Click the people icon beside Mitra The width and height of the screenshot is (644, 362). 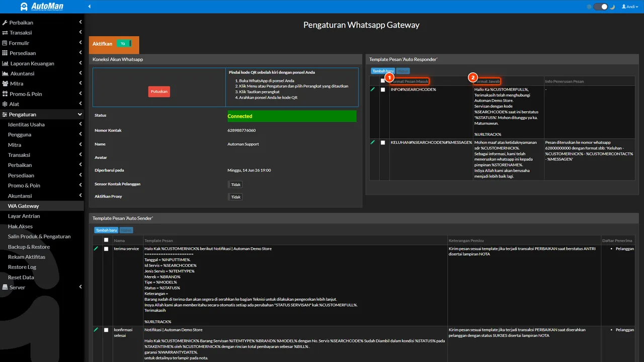pos(5,83)
